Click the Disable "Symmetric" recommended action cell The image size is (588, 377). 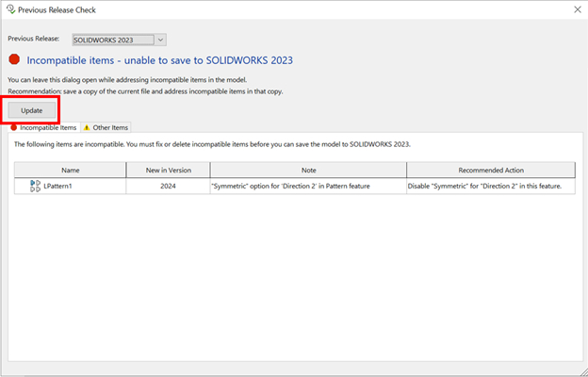(491, 186)
